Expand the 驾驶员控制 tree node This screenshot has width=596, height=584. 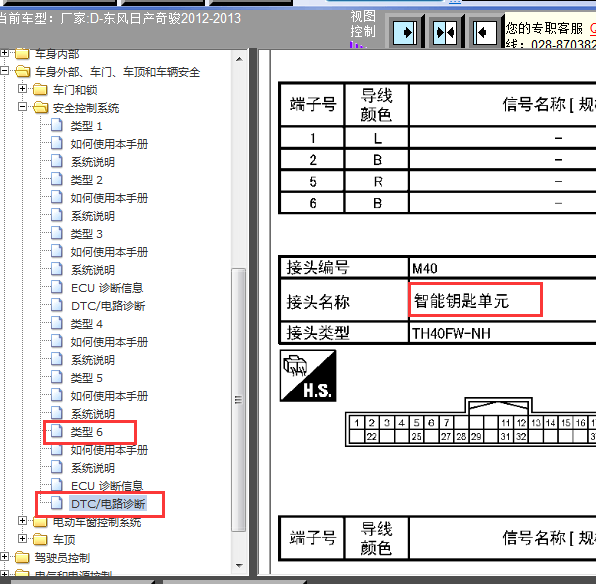click(x=4, y=557)
